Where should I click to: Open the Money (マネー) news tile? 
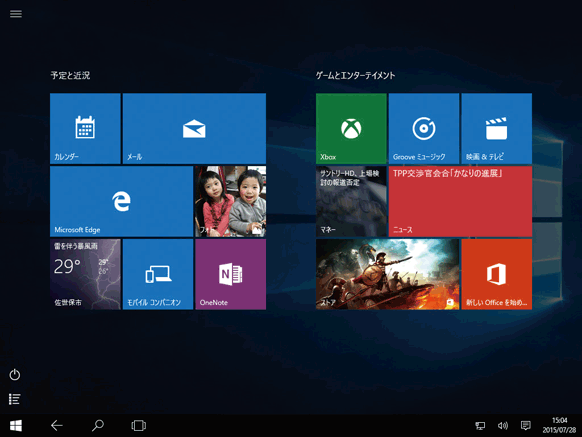351,201
